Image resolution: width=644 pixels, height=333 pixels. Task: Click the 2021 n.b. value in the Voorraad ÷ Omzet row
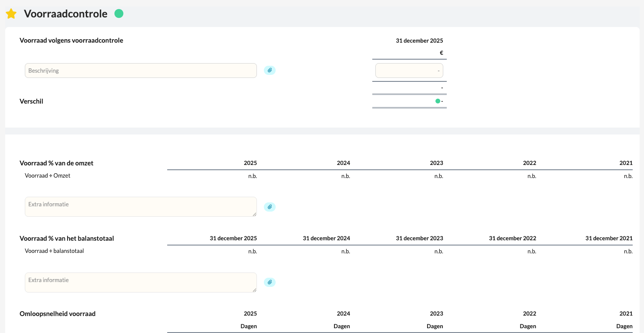click(x=628, y=176)
